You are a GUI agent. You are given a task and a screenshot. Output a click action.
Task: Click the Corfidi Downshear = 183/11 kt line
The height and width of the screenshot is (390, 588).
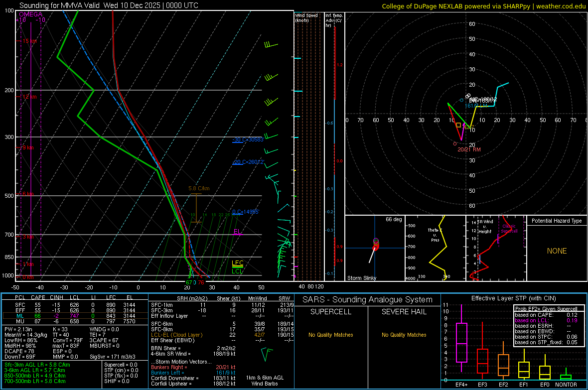click(193, 378)
